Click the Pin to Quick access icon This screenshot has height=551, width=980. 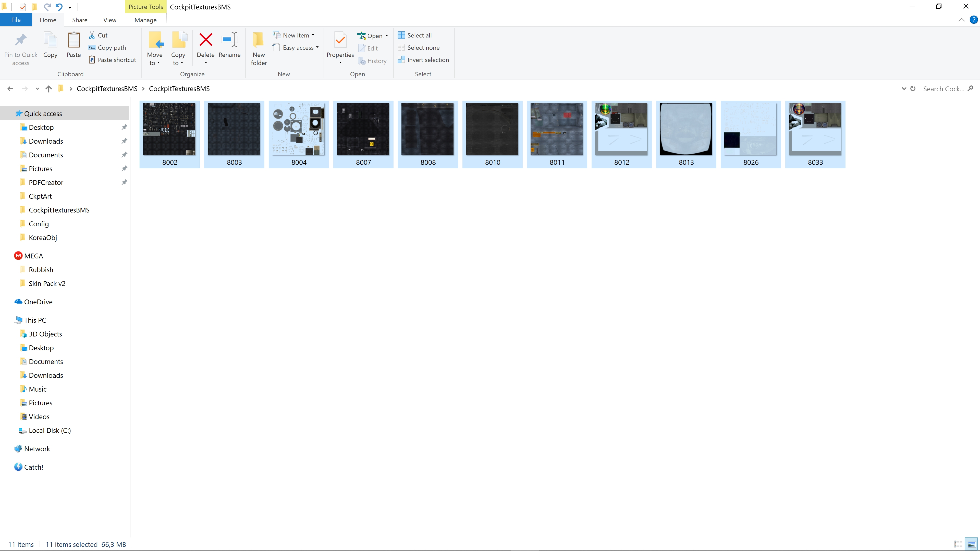[x=20, y=40]
